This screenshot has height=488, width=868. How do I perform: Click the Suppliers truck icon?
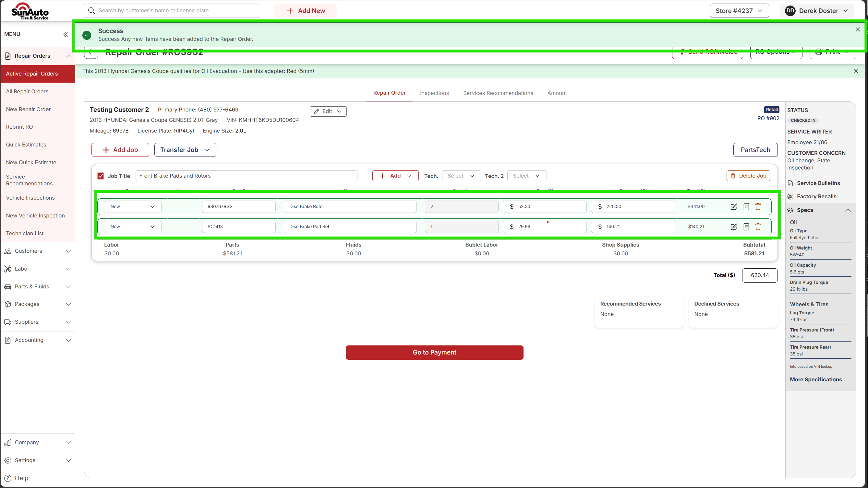[x=8, y=322]
